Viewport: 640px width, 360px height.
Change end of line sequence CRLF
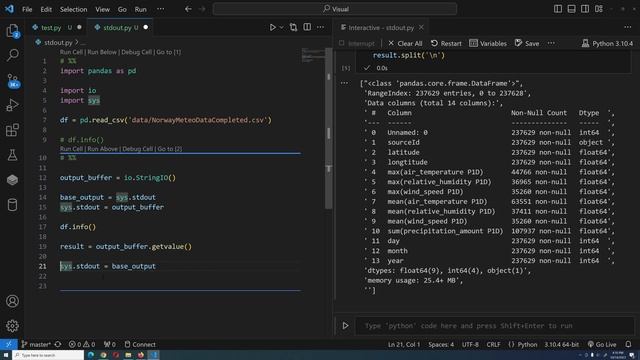point(493,344)
